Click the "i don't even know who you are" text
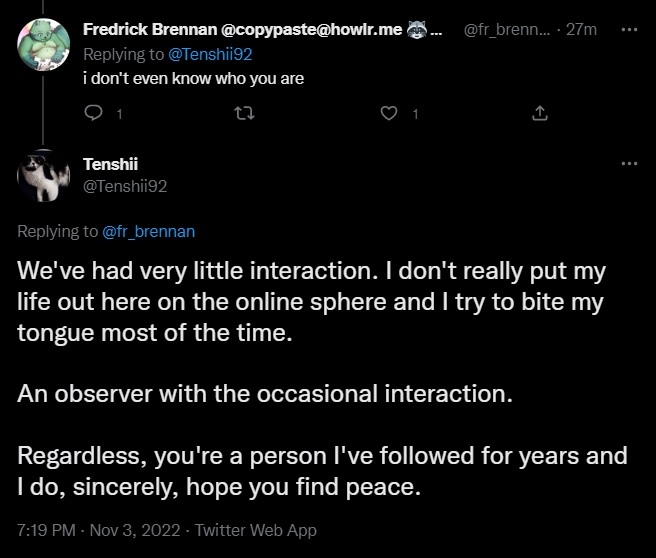Image resolution: width=656 pixels, height=558 pixels. pos(192,78)
